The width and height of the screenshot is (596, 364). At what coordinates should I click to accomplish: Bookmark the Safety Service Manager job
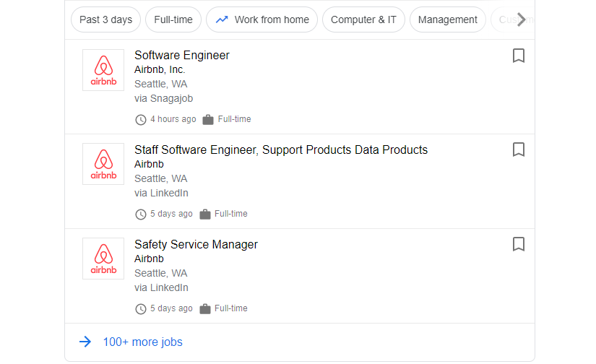(x=518, y=244)
